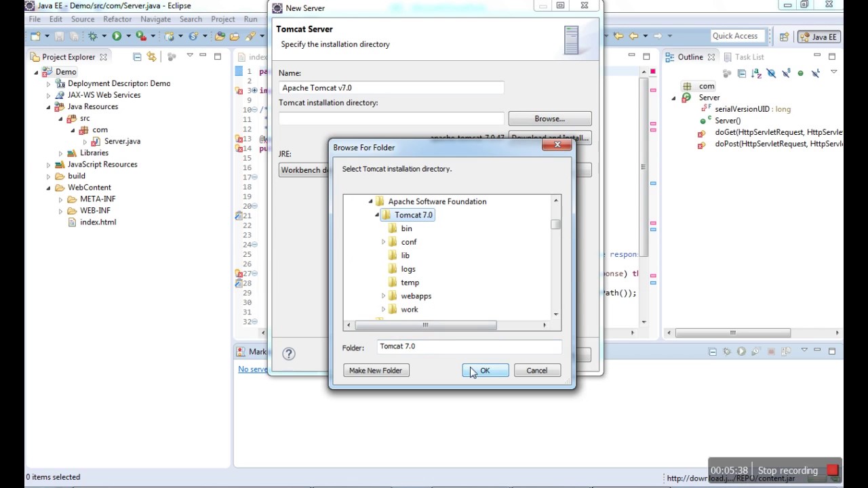Click the Run External Tools icon
The height and width of the screenshot is (488, 868).
[141, 36]
